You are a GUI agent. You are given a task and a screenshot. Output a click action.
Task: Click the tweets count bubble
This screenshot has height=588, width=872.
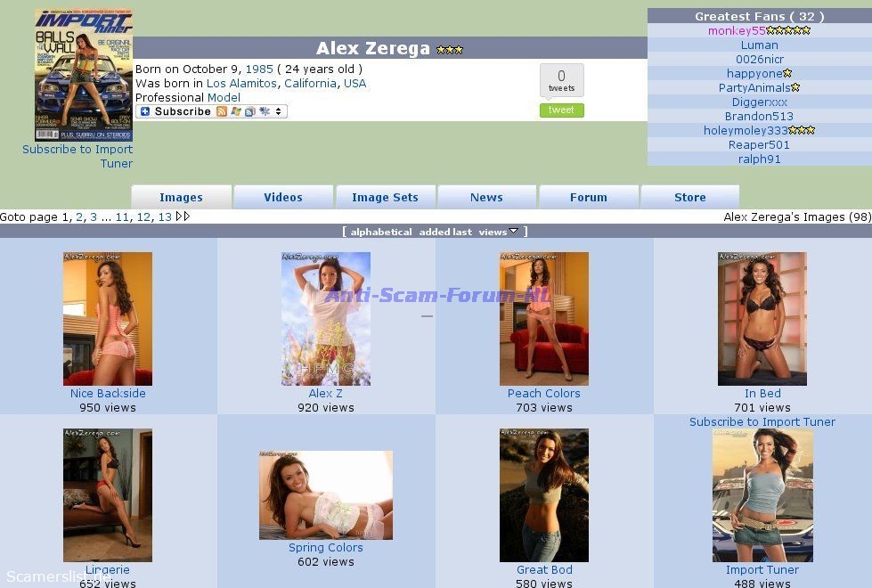pyautogui.click(x=561, y=80)
